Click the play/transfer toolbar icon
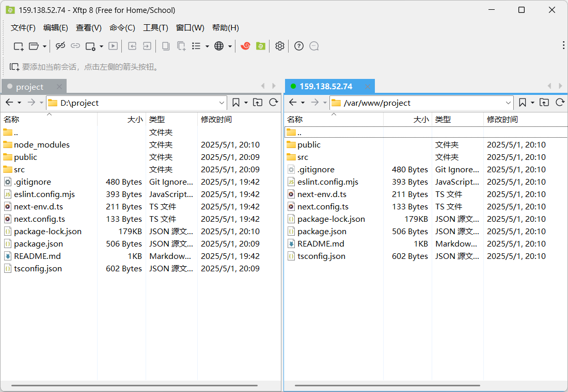This screenshot has height=392, width=568. point(113,46)
